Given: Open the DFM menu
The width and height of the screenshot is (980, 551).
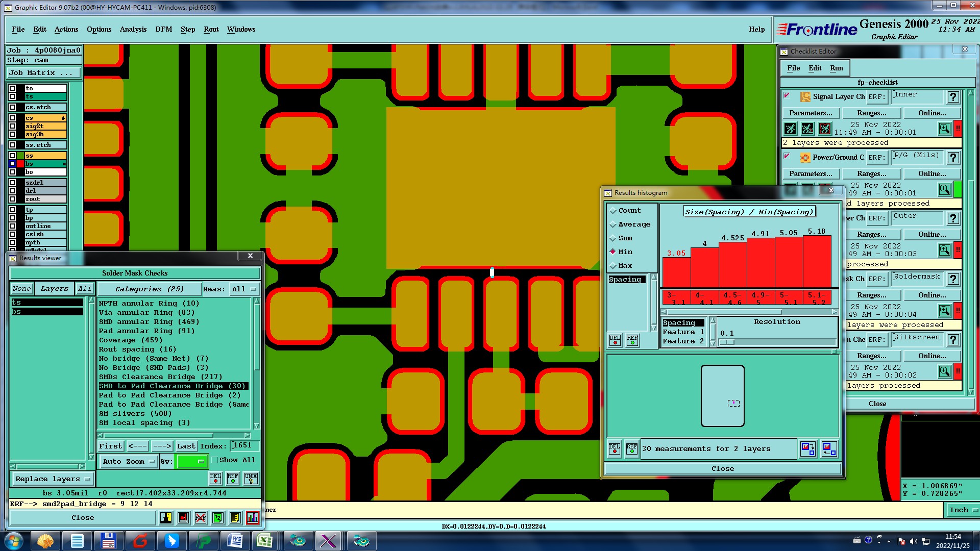Looking at the screenshot, I should click(163, 30).
